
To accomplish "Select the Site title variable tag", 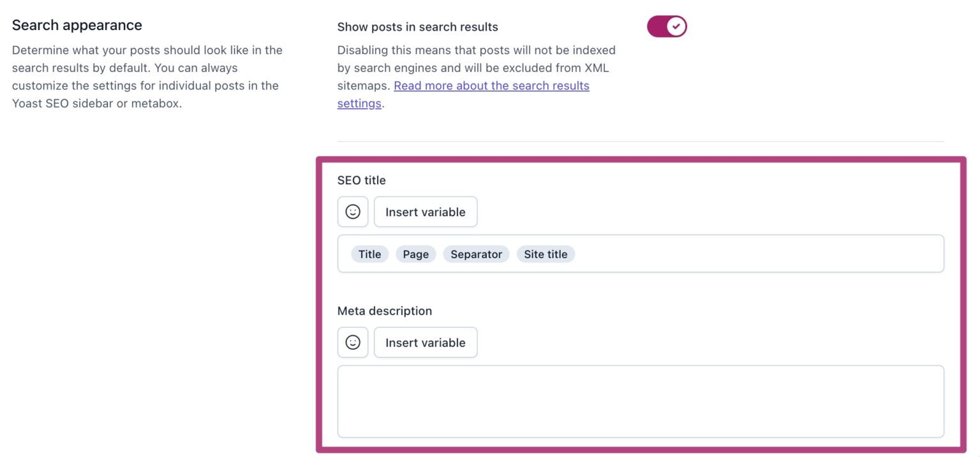I will tap(546, 254).
